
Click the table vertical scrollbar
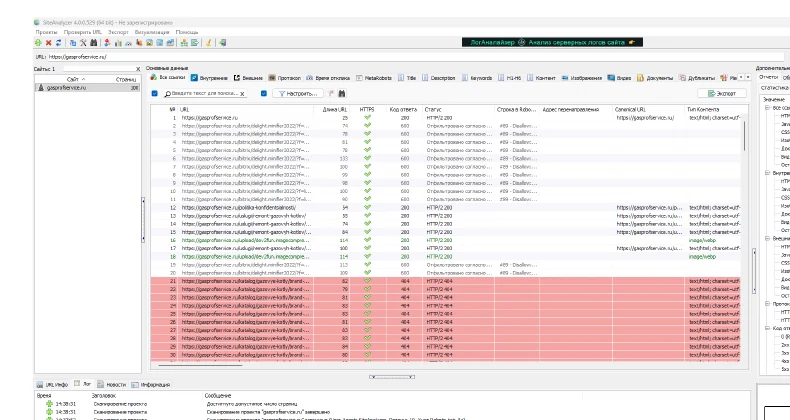744,133
